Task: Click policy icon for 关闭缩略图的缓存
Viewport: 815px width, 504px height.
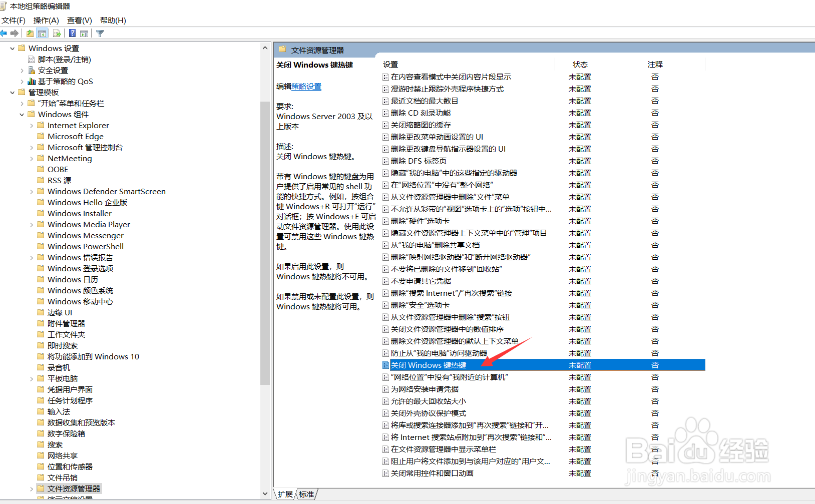Action: point(386,125)
